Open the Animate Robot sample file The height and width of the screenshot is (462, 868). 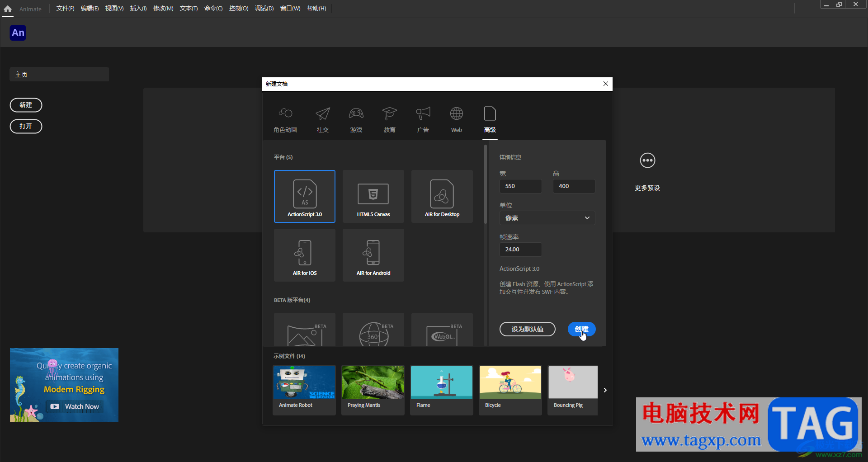(x=304, y=390)
